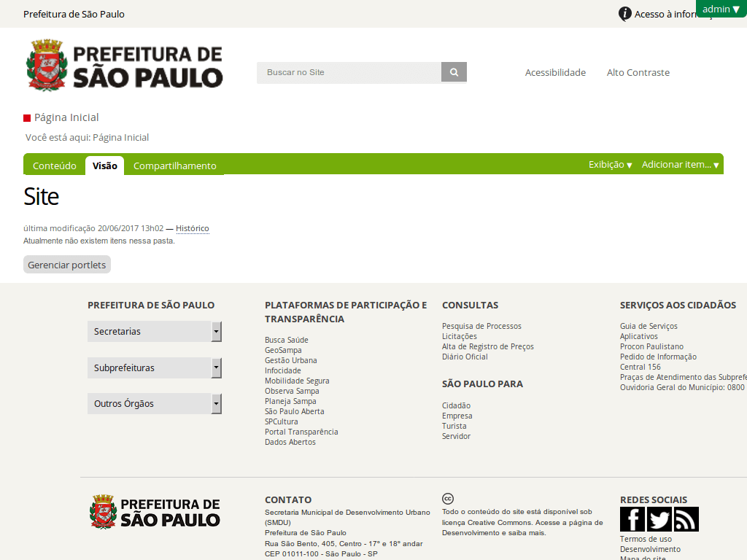The height and width of the screenshot is (560, 747).
Task: Click 'Atualmente não existem itens nessa pasta.' text
Action: click(x=99, y=241)
